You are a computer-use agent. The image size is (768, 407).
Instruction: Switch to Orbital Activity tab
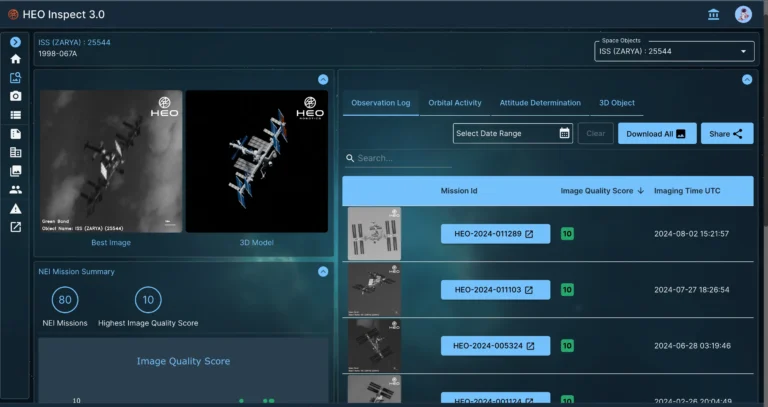coord(455,103)
